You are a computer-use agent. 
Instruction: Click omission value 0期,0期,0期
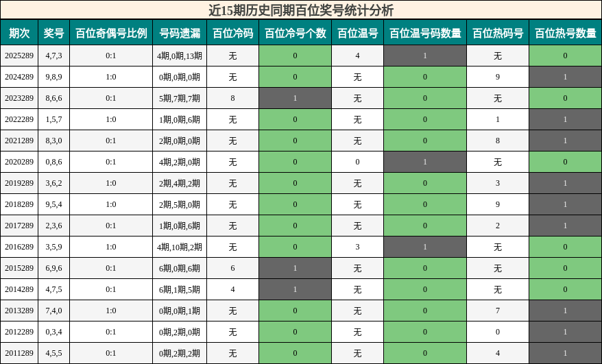pos(180,77)
